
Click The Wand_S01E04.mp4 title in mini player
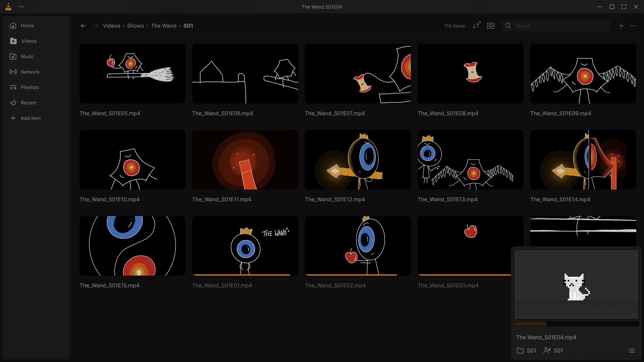[546, 337]
